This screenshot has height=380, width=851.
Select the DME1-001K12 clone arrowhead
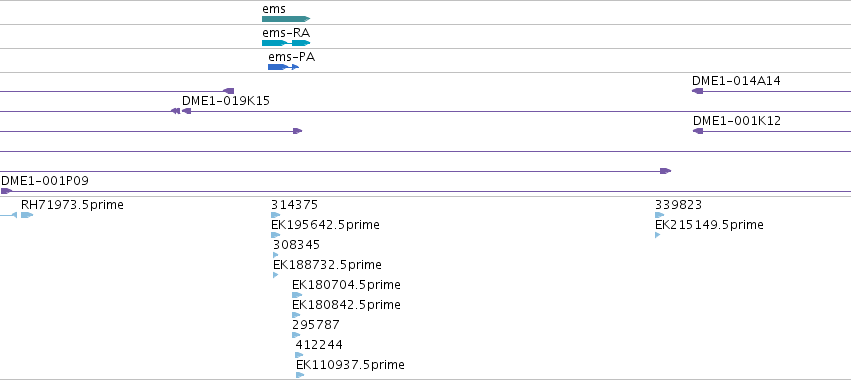[698, 131]
